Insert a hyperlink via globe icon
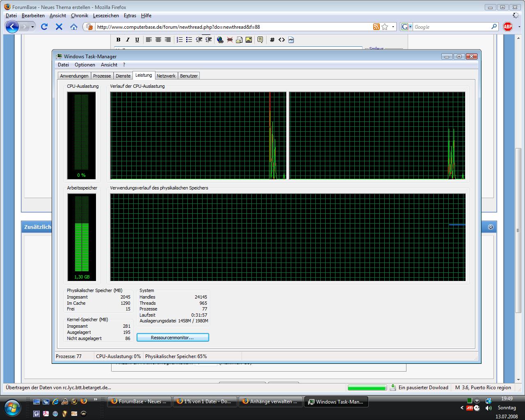The image size is (525, 420). (x=220, y=40)
